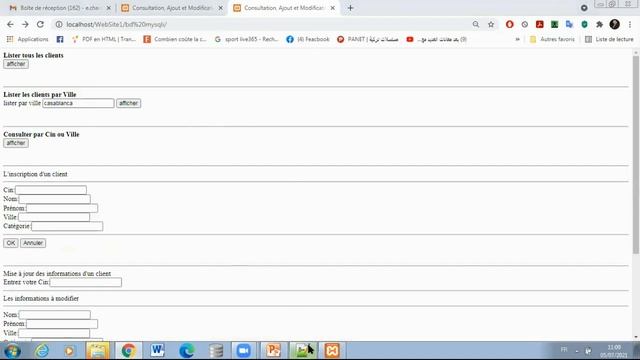Open Zoom from the taskbar

244,351
